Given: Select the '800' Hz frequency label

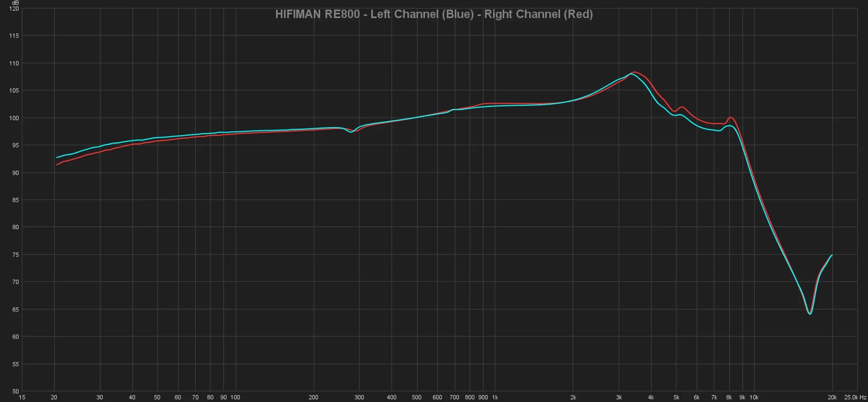Looking at the screenshot, I should [x=470, y=397].
